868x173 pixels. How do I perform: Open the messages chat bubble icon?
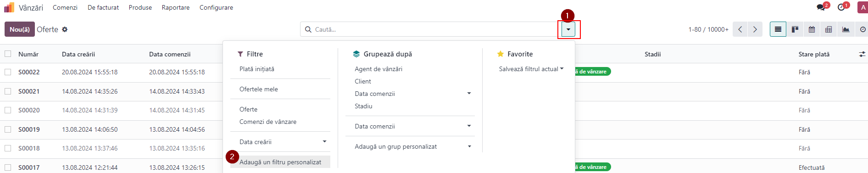(x=821, y=7)
